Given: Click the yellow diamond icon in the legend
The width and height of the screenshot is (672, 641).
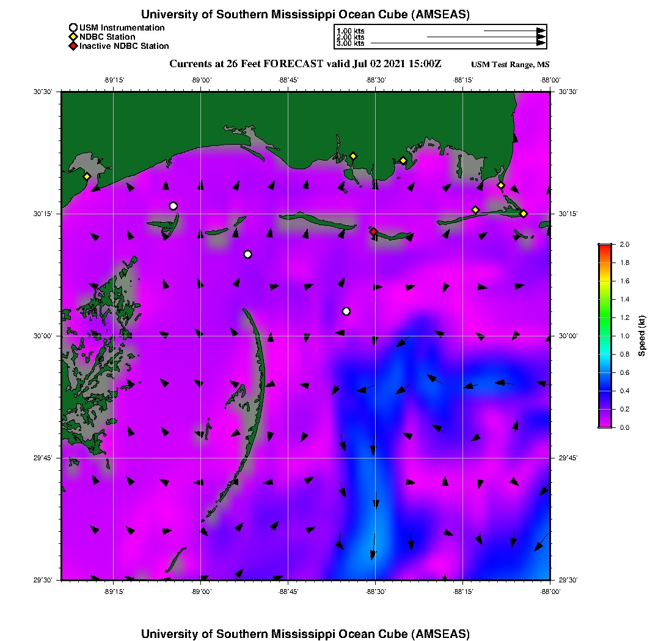Looking at the screenshot, I should [73, 37].
